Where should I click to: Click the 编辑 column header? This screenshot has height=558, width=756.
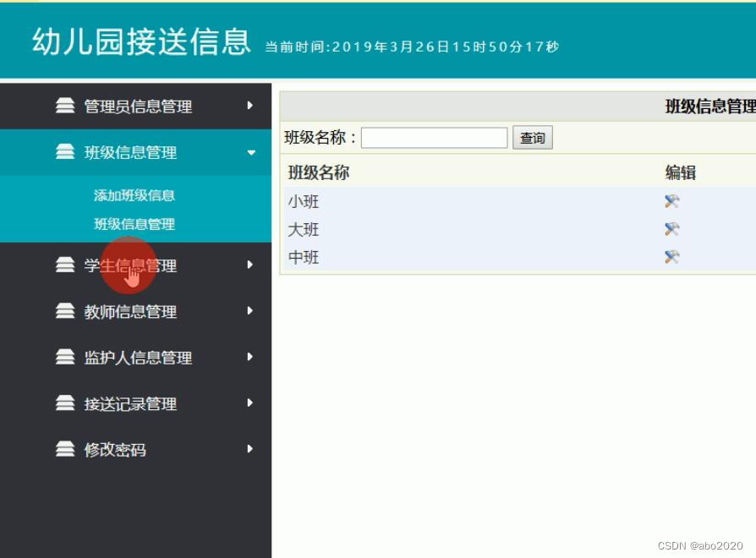680,172
